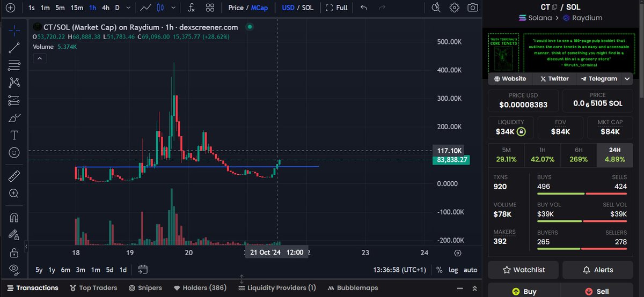The height and width of the screenshot is (297, 644).
Task: Toggle stay in drawing mode pencil-lock
Action: pos(14,235)
